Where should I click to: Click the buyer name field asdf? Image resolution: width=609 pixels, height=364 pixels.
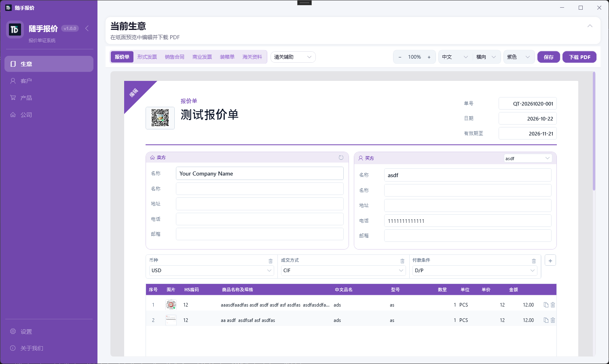(468, 175)
